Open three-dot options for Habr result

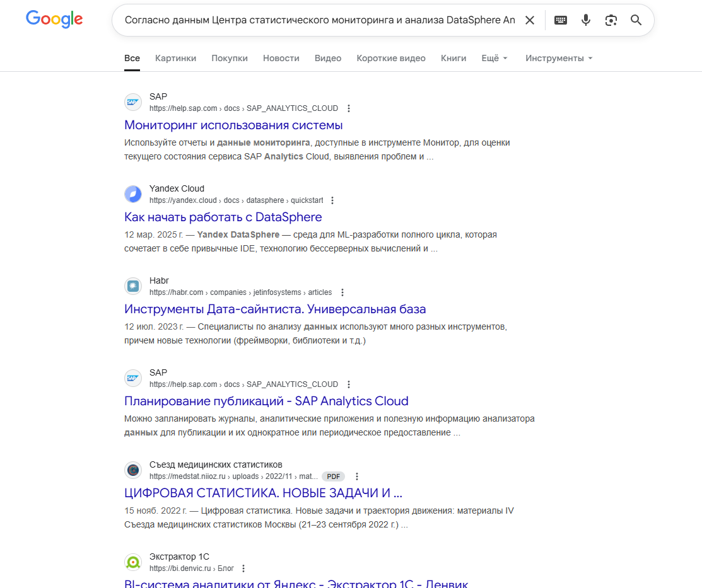click(x=342, y=292)
